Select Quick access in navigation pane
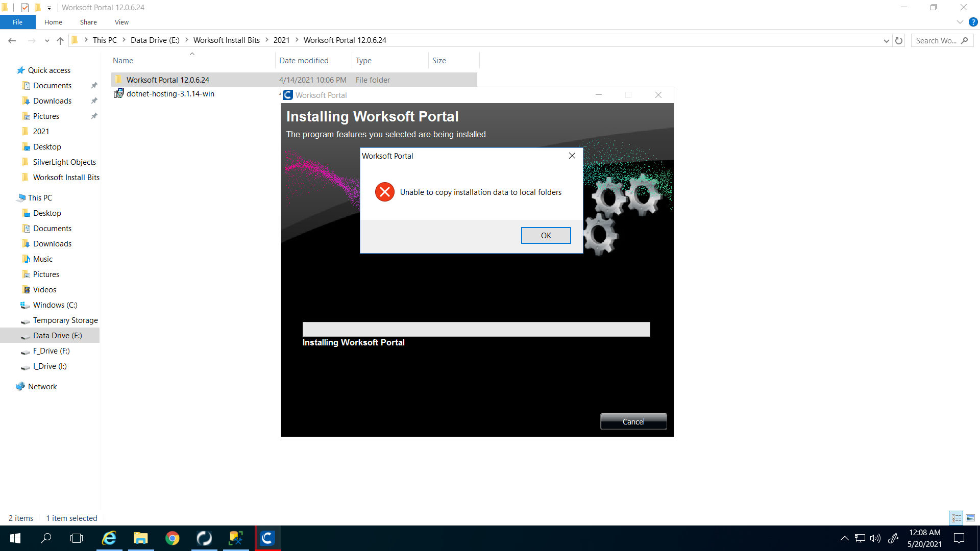 coord(49,70)
